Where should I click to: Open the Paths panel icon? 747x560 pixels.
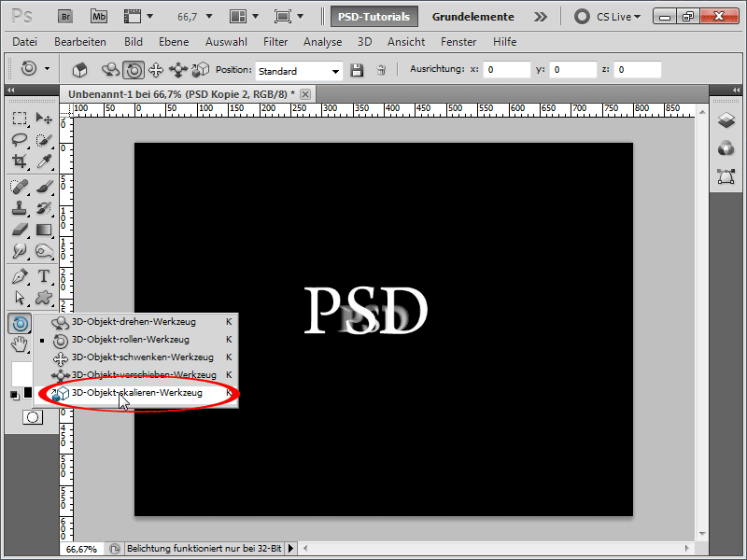click(x=726, y=176)
